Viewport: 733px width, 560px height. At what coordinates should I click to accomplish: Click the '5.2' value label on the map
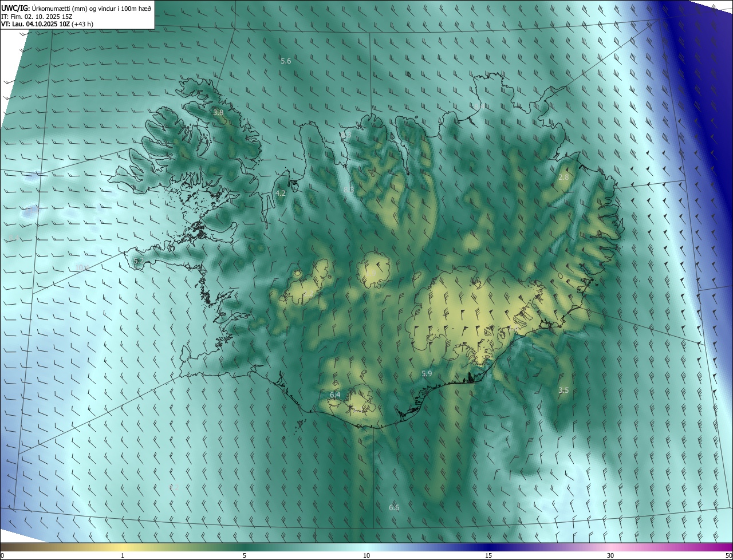coord(138,261)
